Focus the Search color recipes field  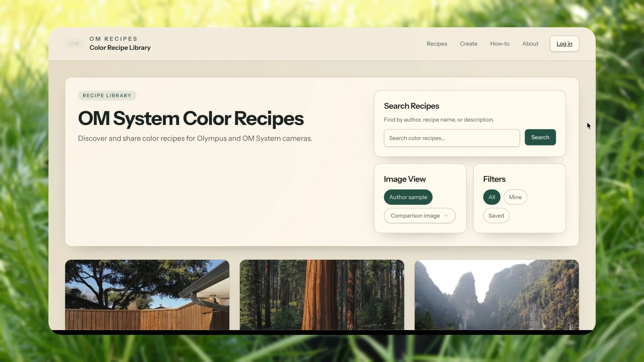tap(451, 138)
